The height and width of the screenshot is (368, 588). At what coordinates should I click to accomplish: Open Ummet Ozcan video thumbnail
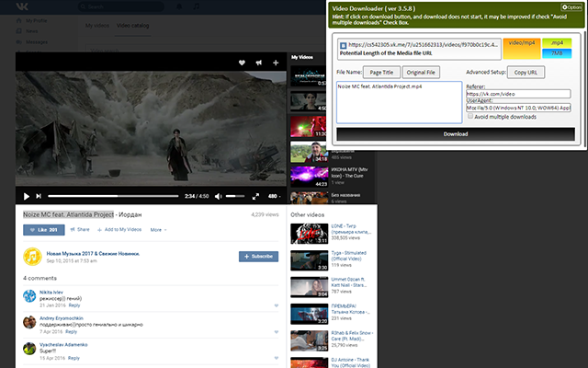click(x=310, y=287)
